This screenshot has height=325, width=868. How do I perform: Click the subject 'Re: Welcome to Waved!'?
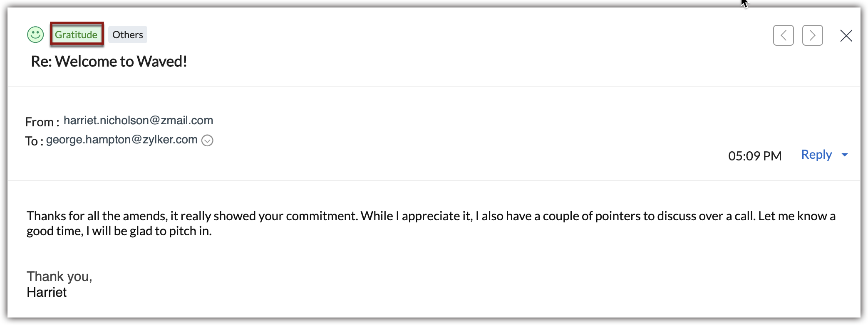coord(109,62)
